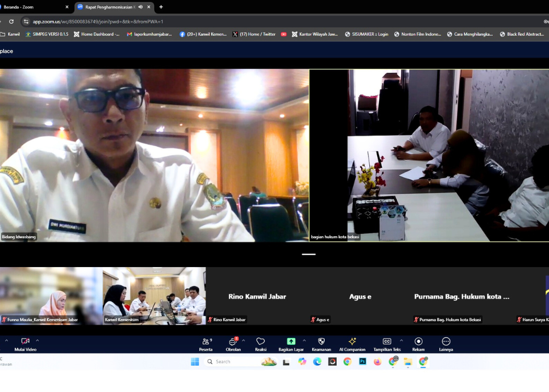The image size is (549, 392).
Task: Turn on camera with Mulai Video
Action: pyautogui.click(x=25, y=344)
